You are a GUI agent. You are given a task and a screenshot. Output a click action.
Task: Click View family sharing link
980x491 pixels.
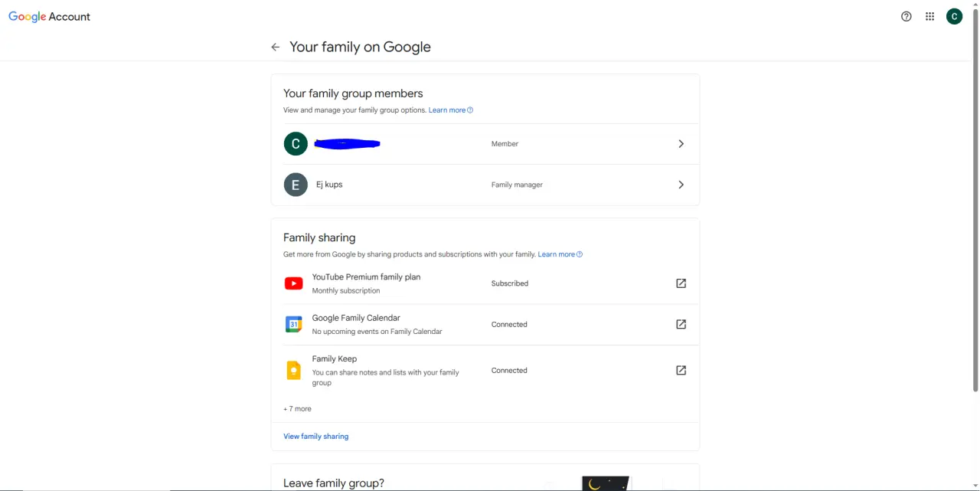point(315,437)
